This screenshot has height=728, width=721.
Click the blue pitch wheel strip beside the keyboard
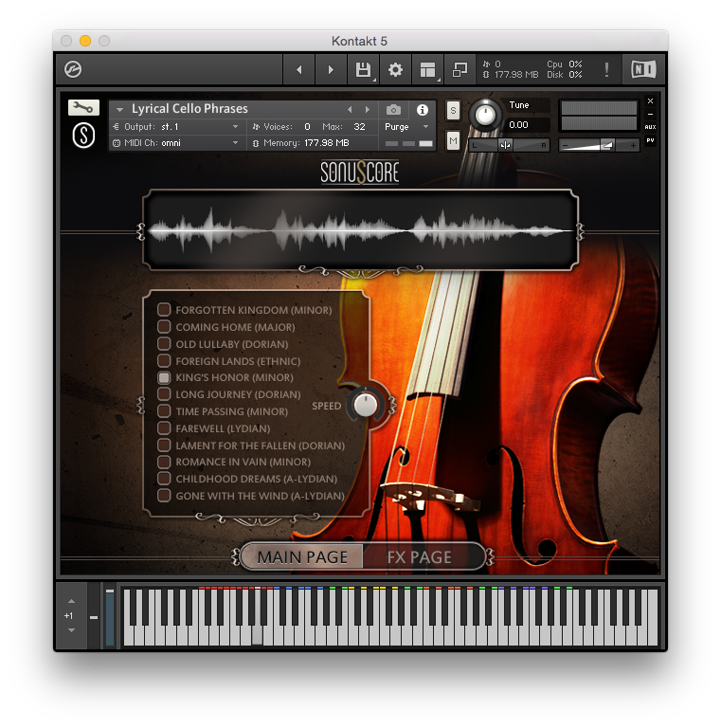(110, 617)
